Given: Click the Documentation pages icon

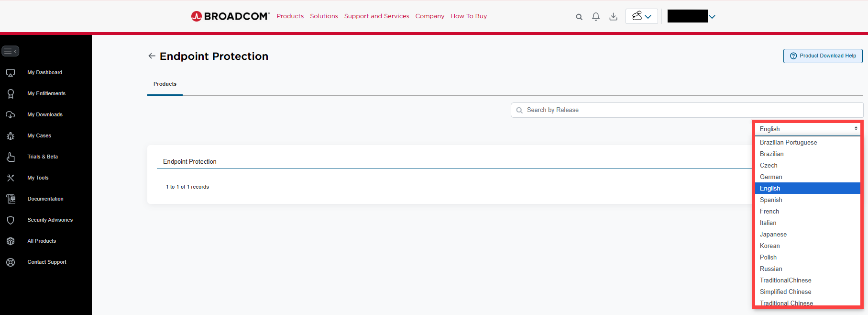Looking at the screenshot, I should 11,199.
